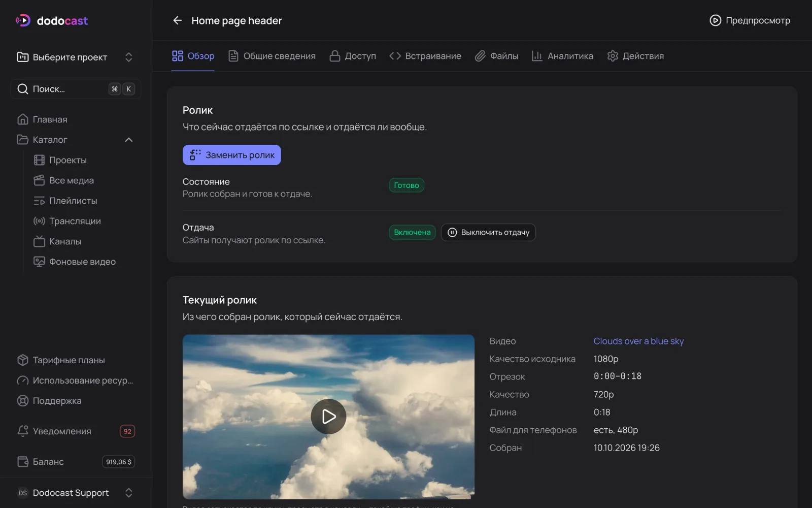Viewport: 812px width, 508px height.
Task: Click the Фоновые видео icon
Action: pos(39,262)
